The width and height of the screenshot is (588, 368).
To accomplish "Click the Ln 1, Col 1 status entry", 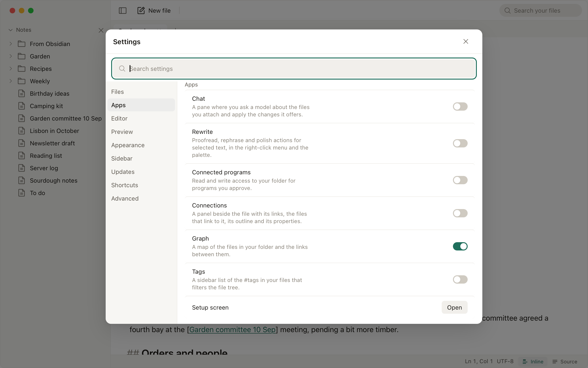I will (479, 361).
